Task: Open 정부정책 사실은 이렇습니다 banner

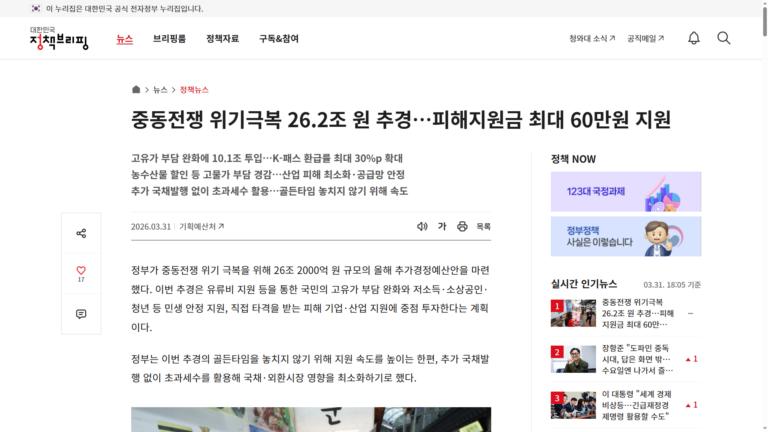Action: [626, 237]
